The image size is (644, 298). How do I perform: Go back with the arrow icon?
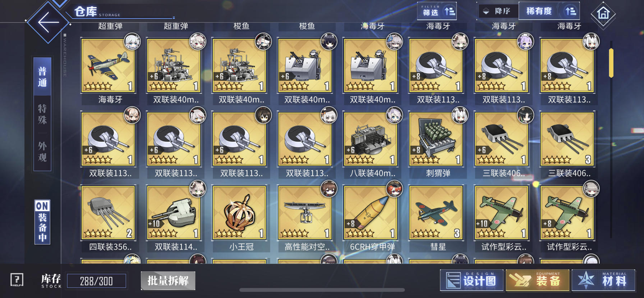(48, 22)
